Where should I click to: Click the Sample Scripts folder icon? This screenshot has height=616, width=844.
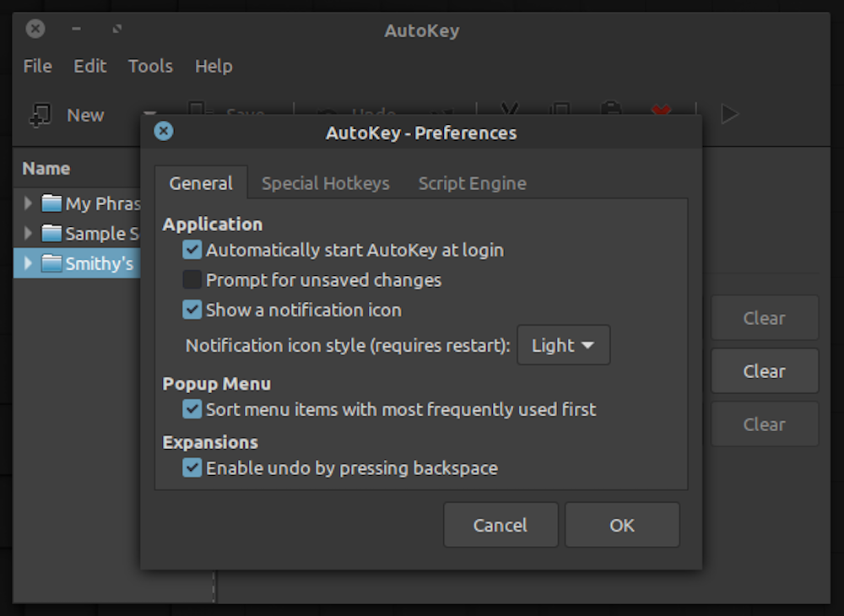52,233
